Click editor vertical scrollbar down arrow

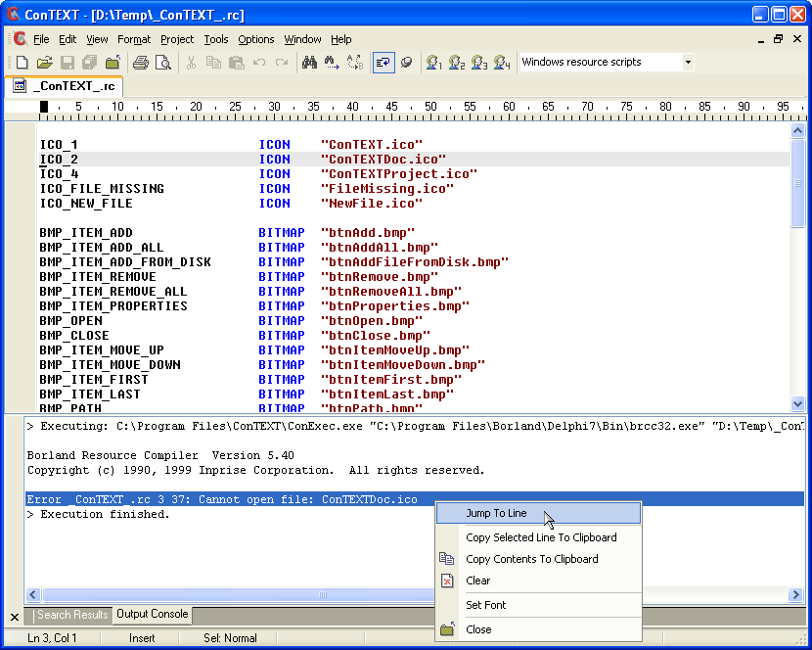pyautogui.click(x=797, y=403)
